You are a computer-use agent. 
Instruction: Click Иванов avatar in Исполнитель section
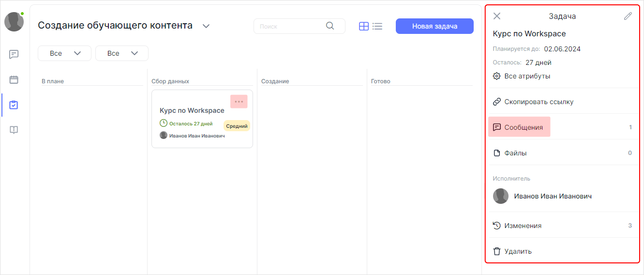501,196
